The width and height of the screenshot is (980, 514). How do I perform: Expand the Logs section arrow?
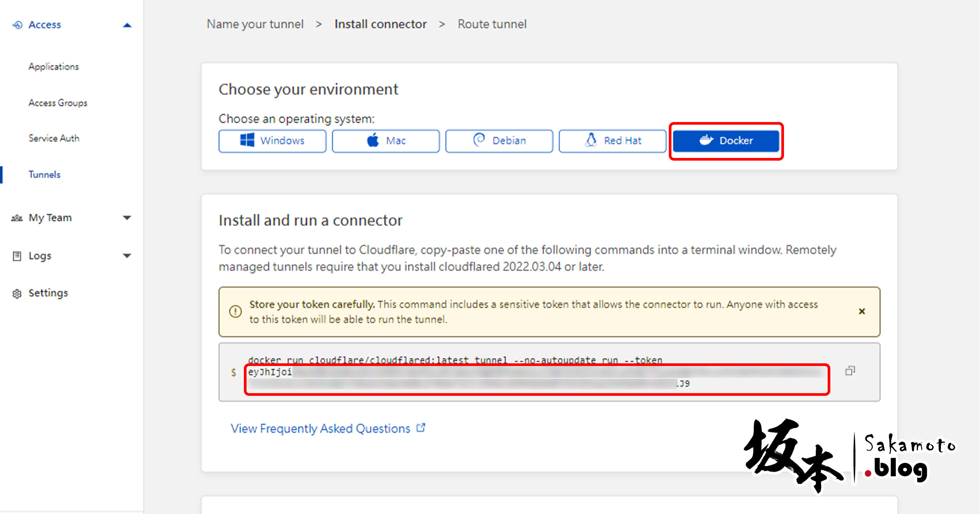(x=127, y=255)
